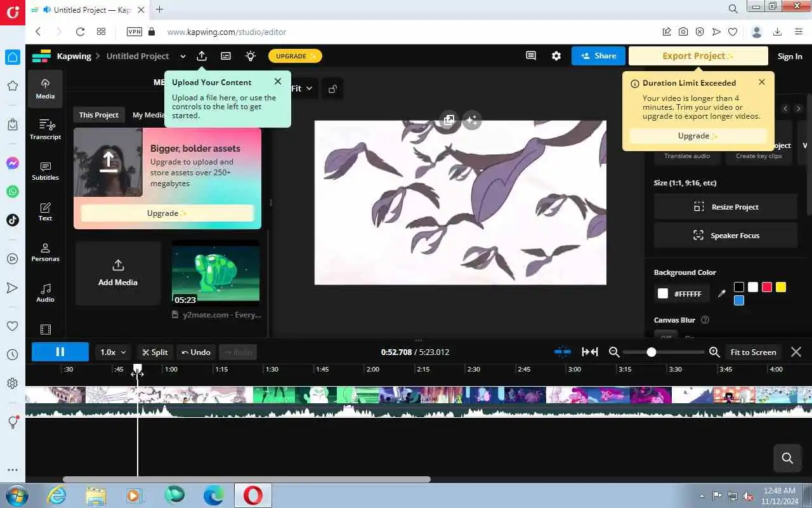This screenshot has width=812, height=508.
Task: Click the timeline zoom slider handle
Action: tap(651, 352)
